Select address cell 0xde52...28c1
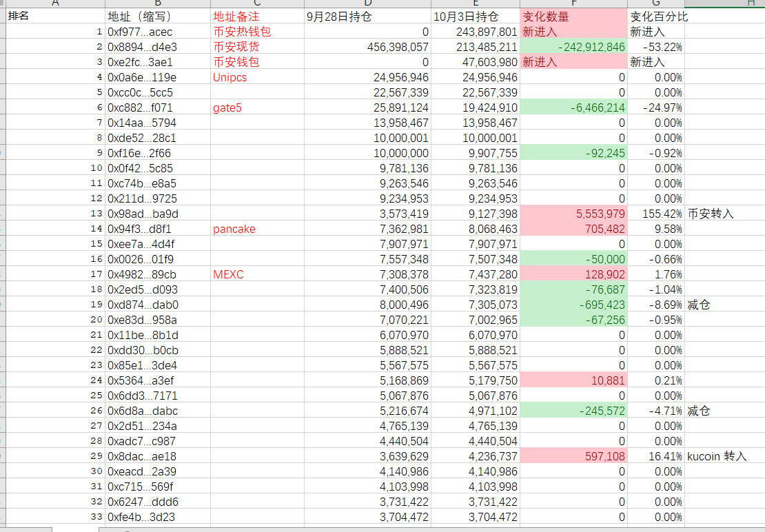The width and height of the screenshot is (765, 532). point(158,138)
